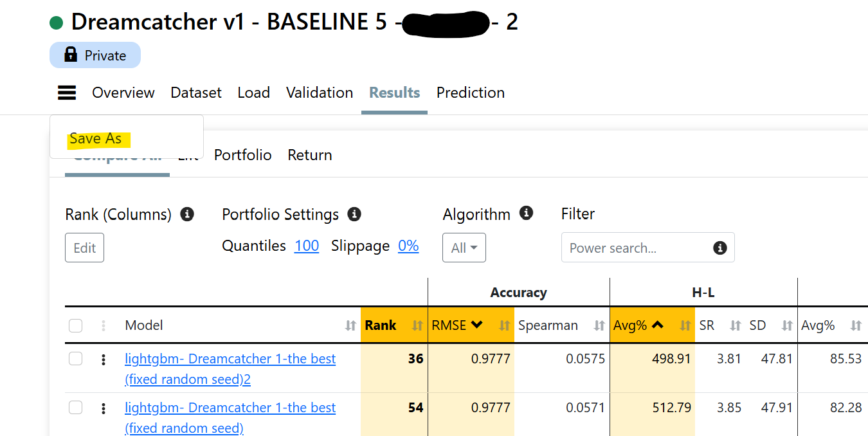868x436 pixels.
Task: Open the RMSE column sort chevron
Action: pyautogui.click(x=476, y=325)
